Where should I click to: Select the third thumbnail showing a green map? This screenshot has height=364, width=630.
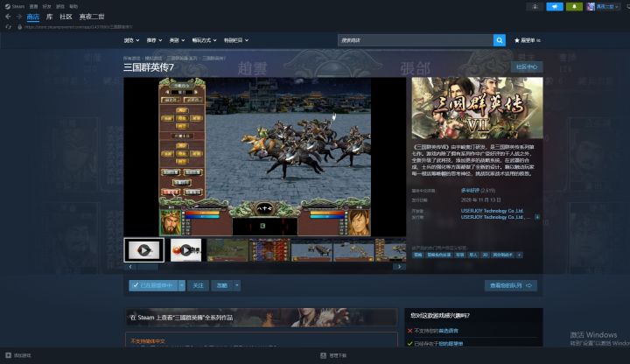coord(227,250)
